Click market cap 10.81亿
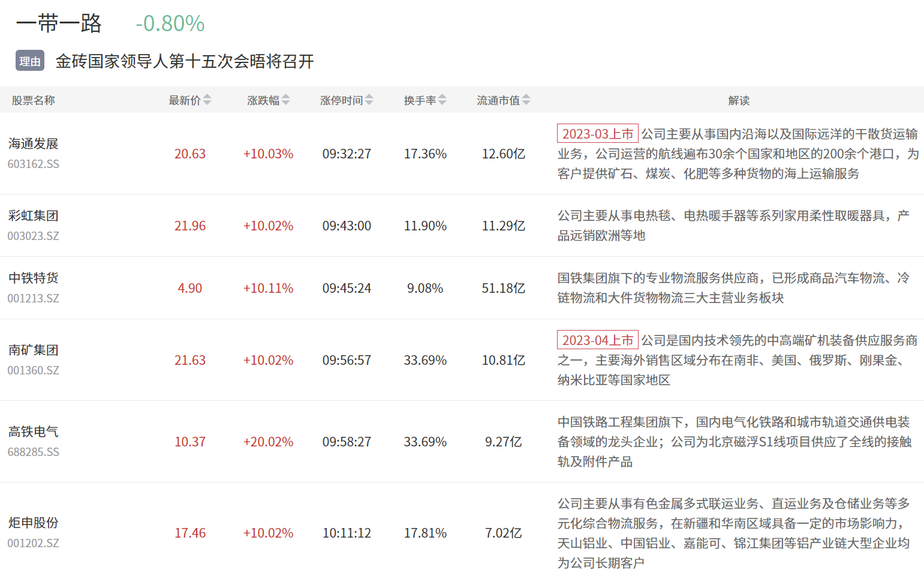 [504, 360]
